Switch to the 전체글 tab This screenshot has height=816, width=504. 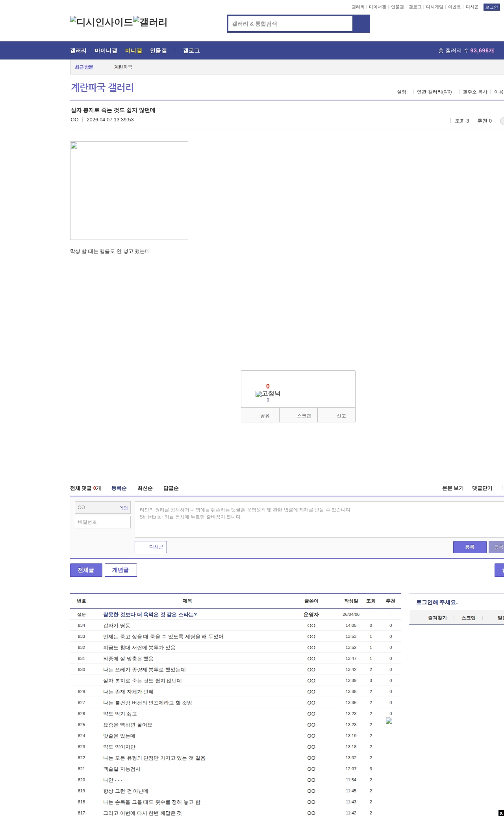(x=86, y=570)
